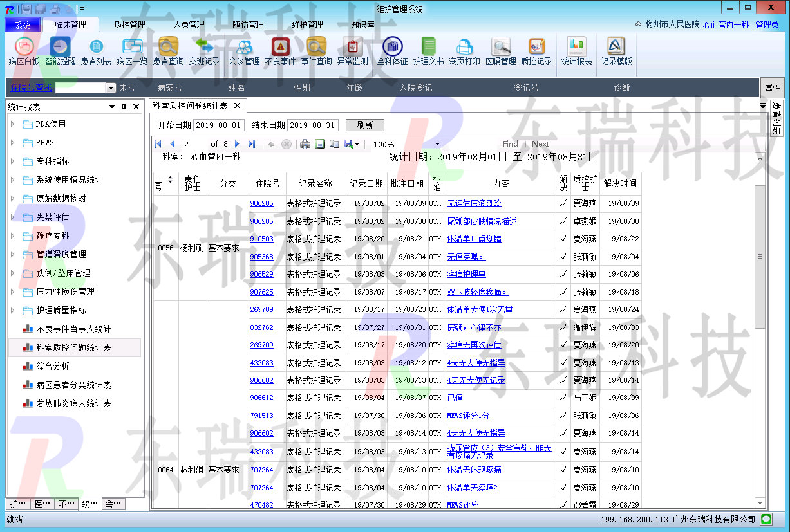The image size is (790, 532).
Task: Switch to the 系统 menu
Action: tap(23, 24)
